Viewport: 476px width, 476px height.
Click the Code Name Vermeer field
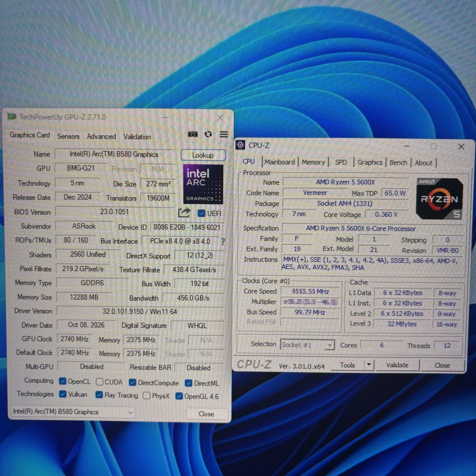pos(315,193)
